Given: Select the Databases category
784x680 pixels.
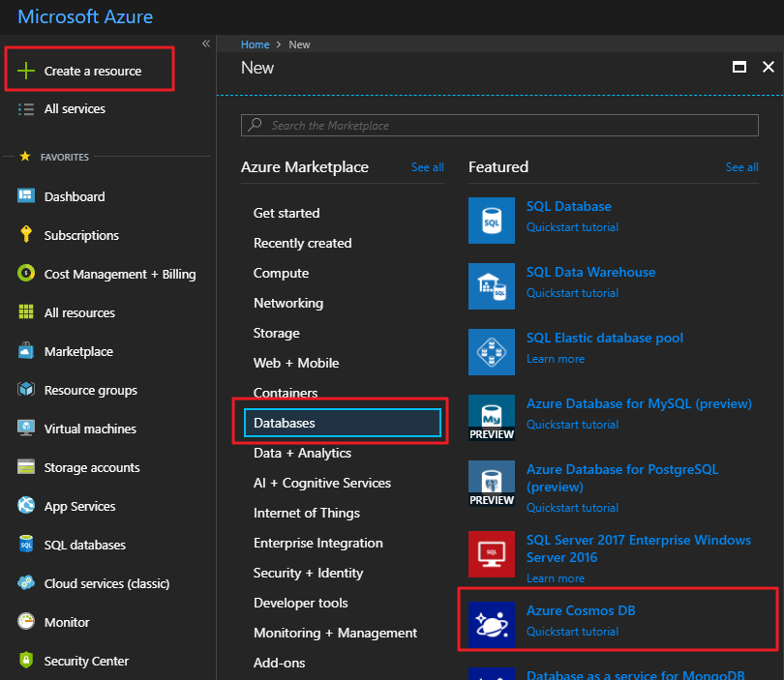Looking at the screenshot, I should [343, 423].
